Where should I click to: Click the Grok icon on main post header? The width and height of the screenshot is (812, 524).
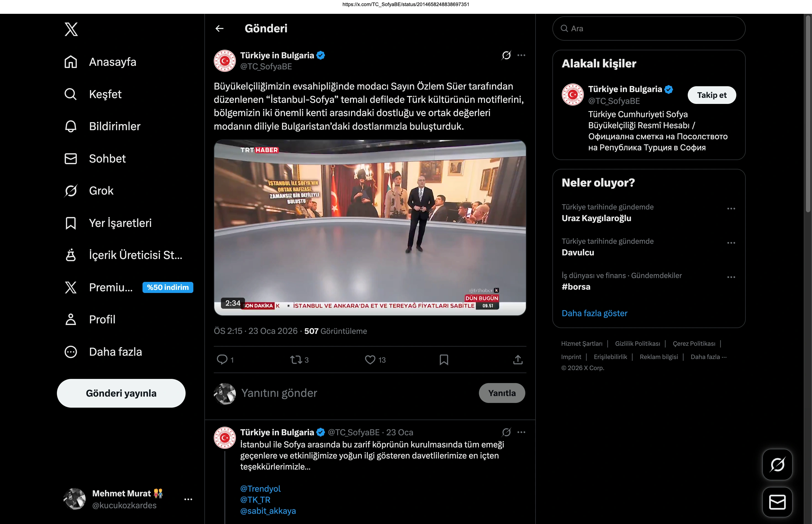[x=506, y=55]
